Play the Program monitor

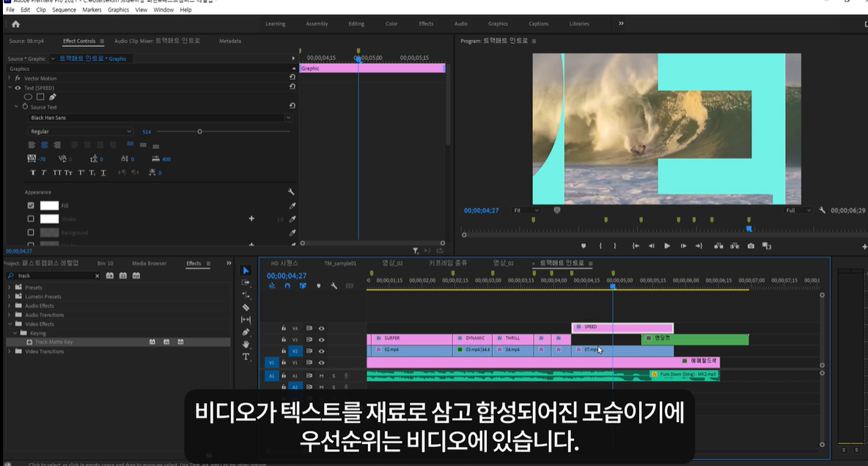[x=667, y=245]
